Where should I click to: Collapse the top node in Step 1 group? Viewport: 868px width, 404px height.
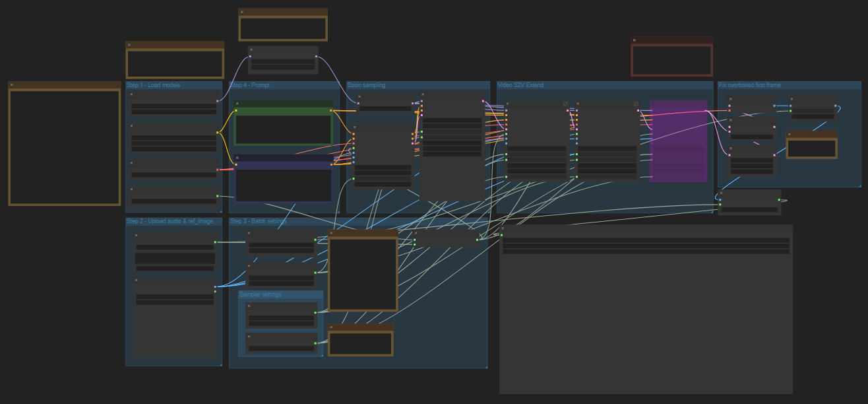pos(133,94)
